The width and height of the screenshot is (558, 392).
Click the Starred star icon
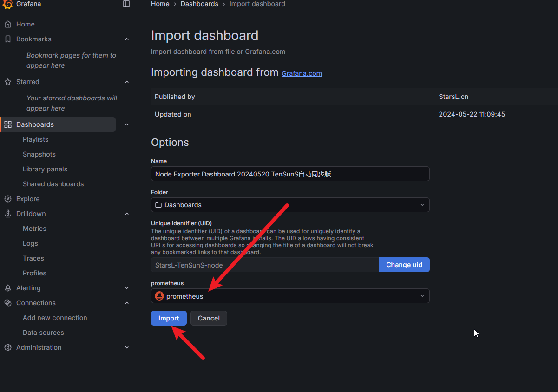click(x=8, y=82)
